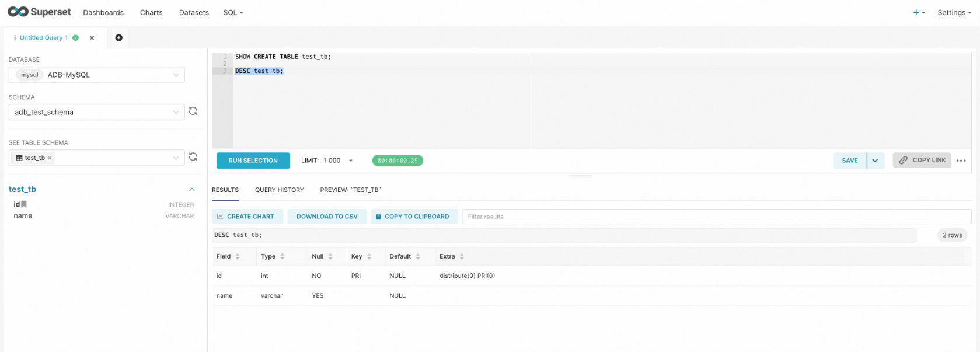The width and height of the screenshot is (980, 352).
Task: Expand the Save button dropdown arrow
Action: pyautogui.click(x=876, y=161)
